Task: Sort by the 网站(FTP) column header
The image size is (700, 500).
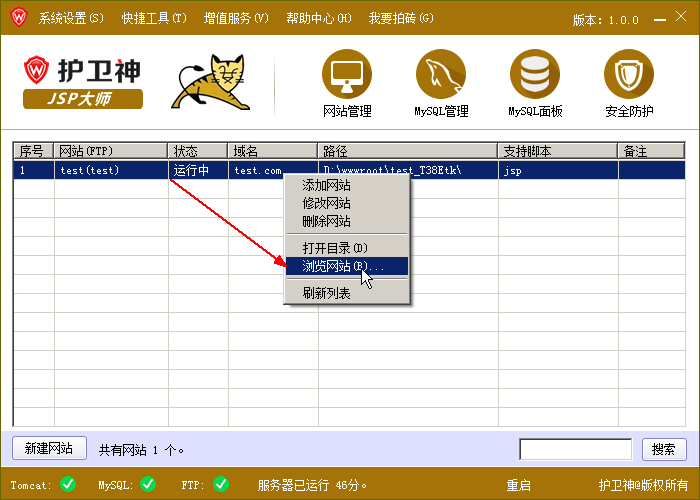Action: (111, 151)
